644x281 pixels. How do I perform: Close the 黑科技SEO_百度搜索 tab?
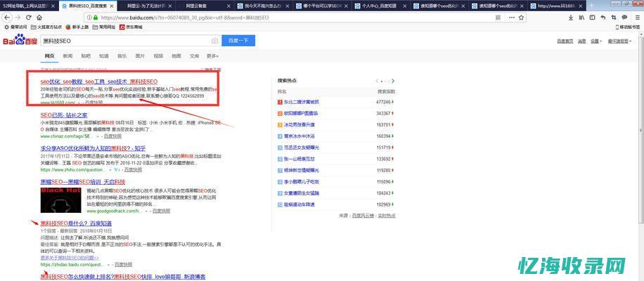pyautogui.click(x=112, y=6)
